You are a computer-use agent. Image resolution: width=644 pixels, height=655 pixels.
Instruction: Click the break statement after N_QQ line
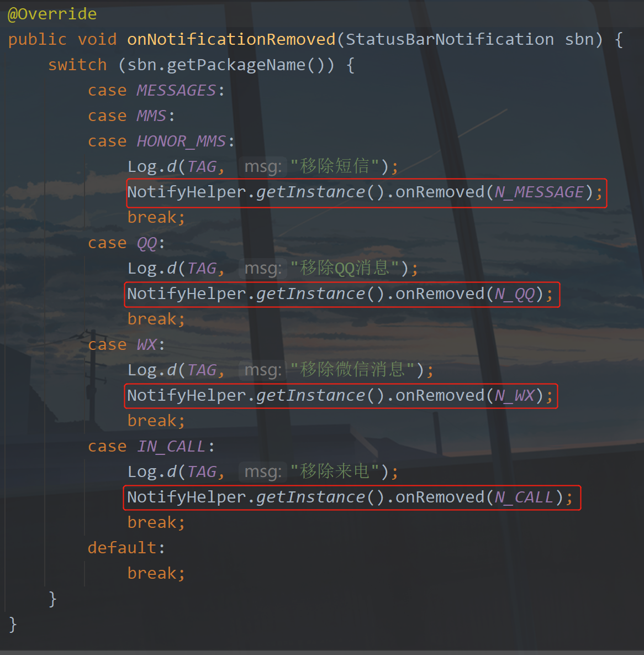point(156,319)
